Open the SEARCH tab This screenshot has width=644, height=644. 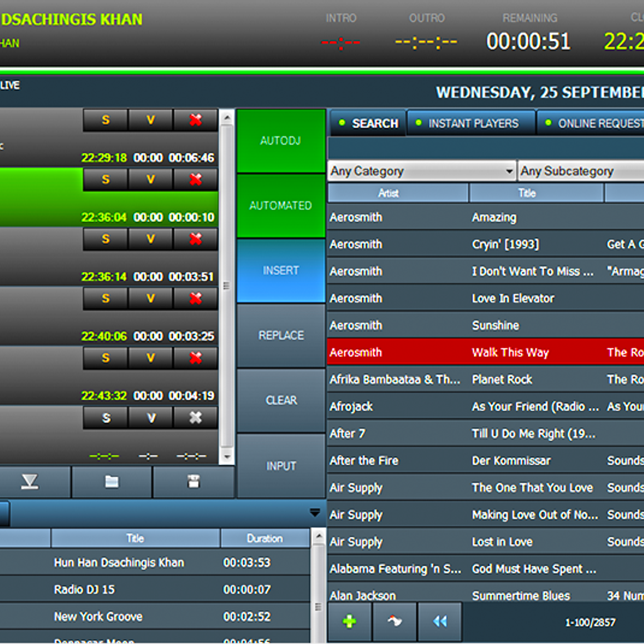click(368, 123)
